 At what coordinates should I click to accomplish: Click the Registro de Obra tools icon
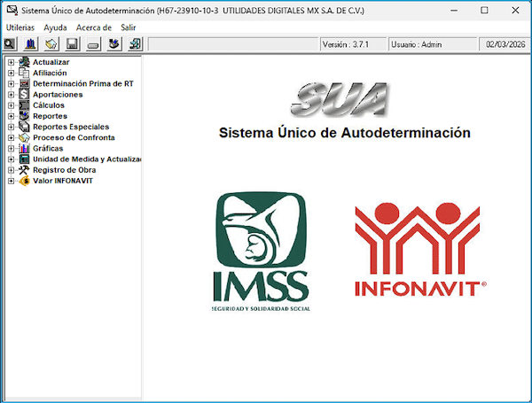pyautogui.click(x=24, y=170)
